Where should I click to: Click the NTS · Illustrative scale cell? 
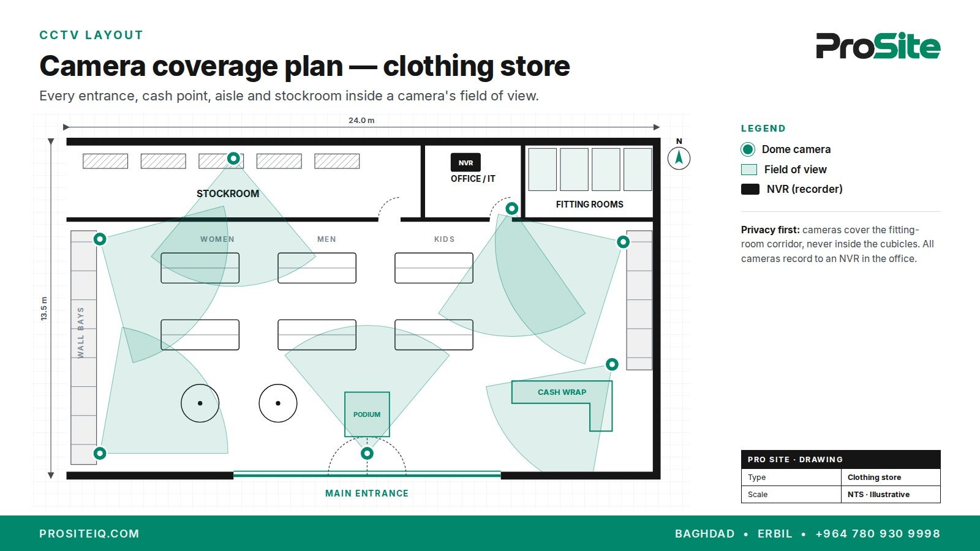(x=891, y=495)
